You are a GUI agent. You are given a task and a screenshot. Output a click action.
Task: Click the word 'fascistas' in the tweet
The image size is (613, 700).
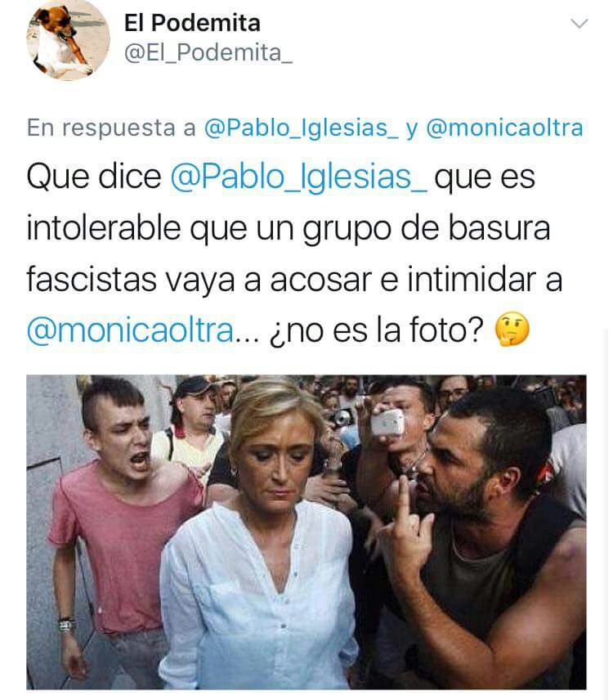92,280
